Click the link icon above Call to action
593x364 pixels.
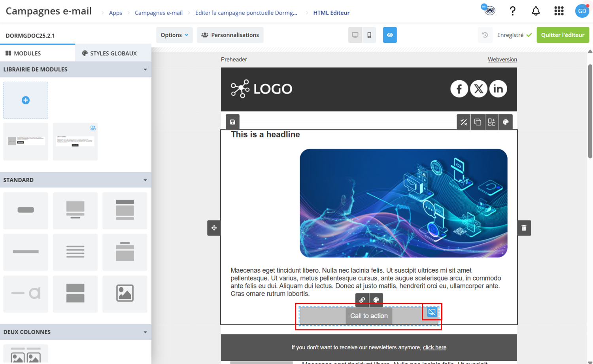point(362,300)
